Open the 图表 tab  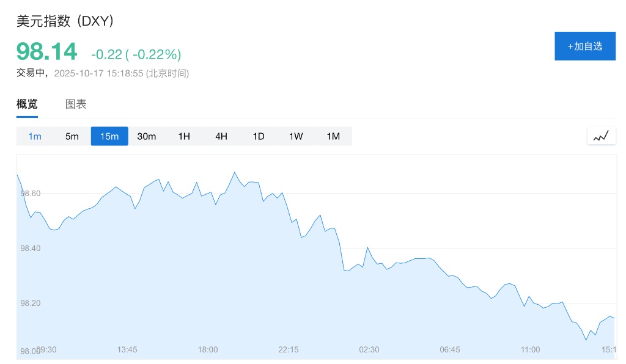76,104
